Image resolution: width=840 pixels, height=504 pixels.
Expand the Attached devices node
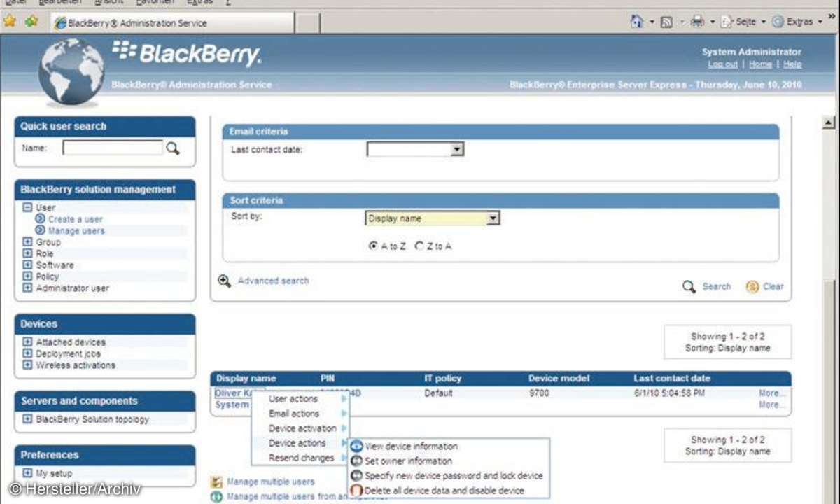(27, 342)
